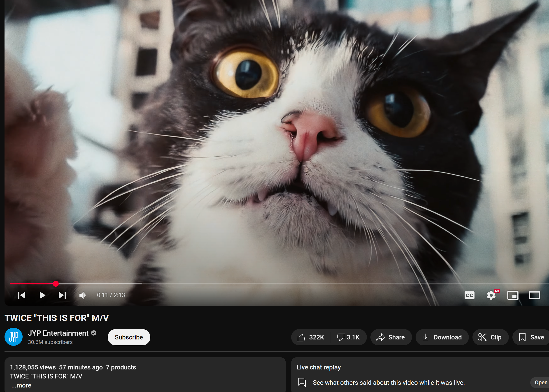Click the chat bubble icon in Live chat replay
549x392 pixels.
click(302, 382)
